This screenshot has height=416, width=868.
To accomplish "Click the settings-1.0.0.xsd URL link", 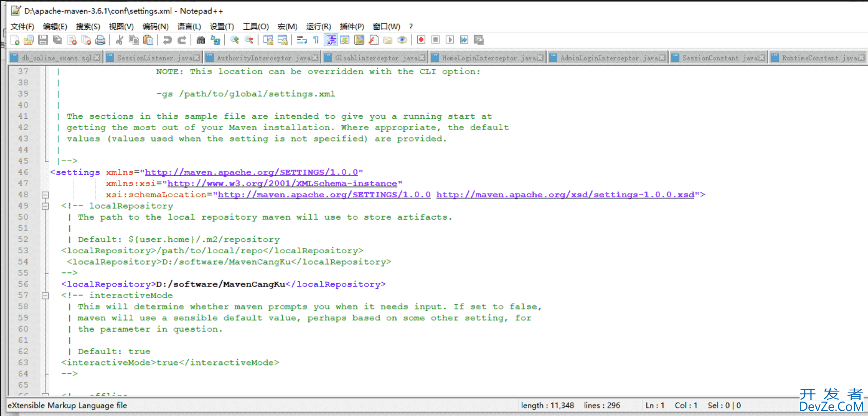I will [x=565, y=195].
